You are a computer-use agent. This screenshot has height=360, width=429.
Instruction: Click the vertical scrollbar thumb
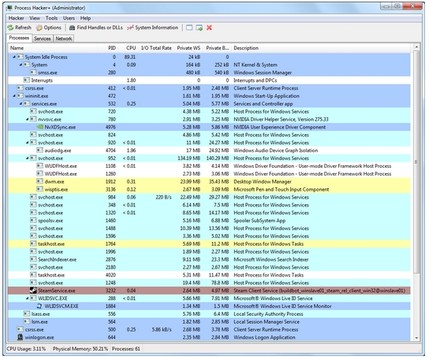click(x=416, y=162)
